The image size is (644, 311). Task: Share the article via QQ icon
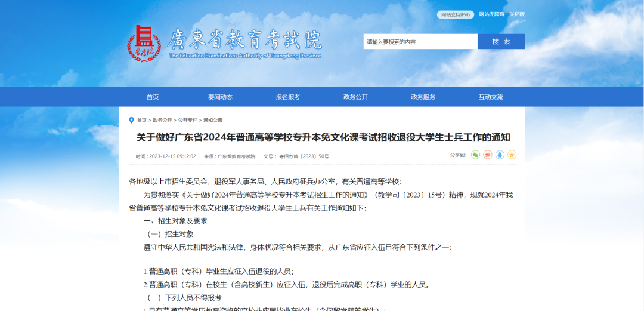pyautogui.click(x=500, y=155)
